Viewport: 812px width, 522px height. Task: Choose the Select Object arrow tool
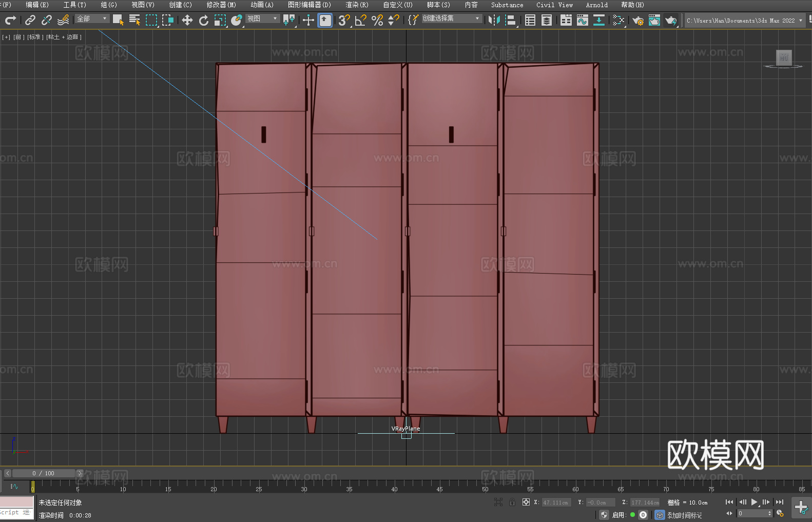click(119, 20)
